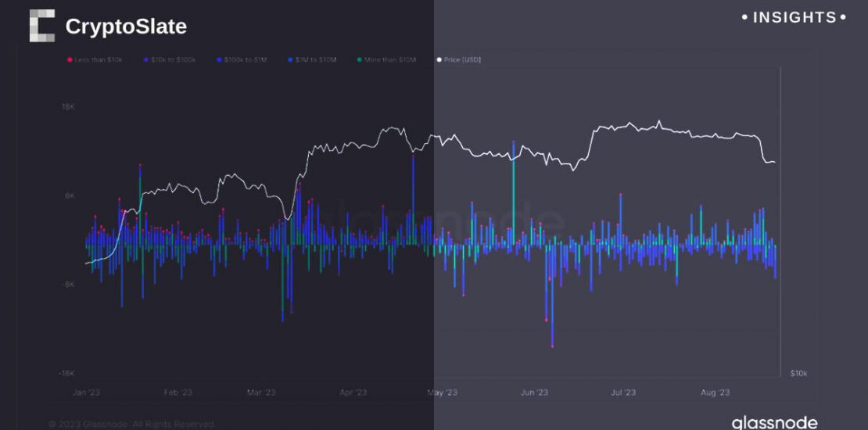The image size is (868, 430).
Task: Click the CryptoSlate brand name text
Action: 126,27
